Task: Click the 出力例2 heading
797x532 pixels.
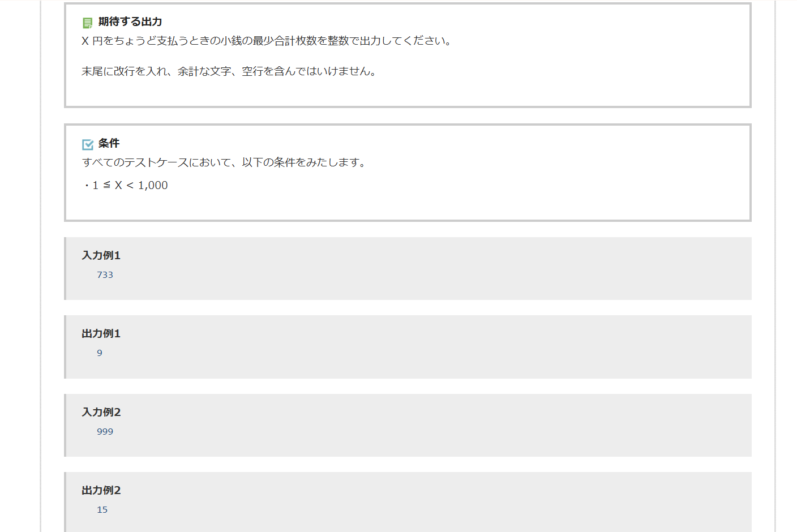Action: (101, 490)
